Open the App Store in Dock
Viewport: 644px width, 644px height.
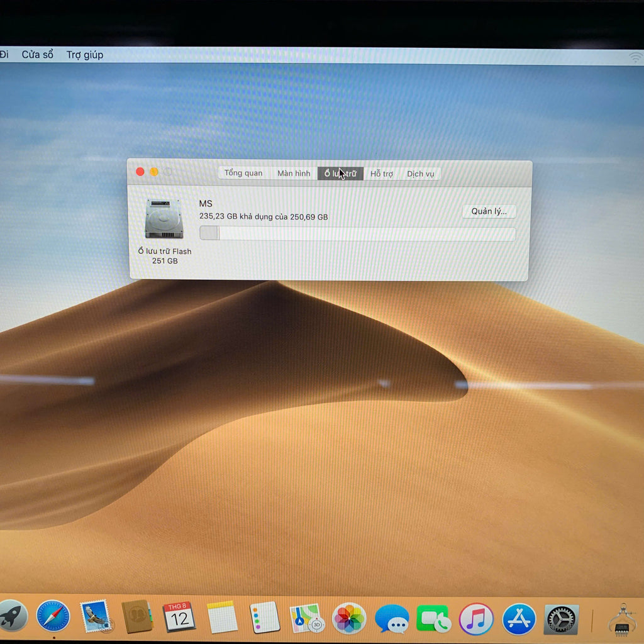click(x=519, y=619)
